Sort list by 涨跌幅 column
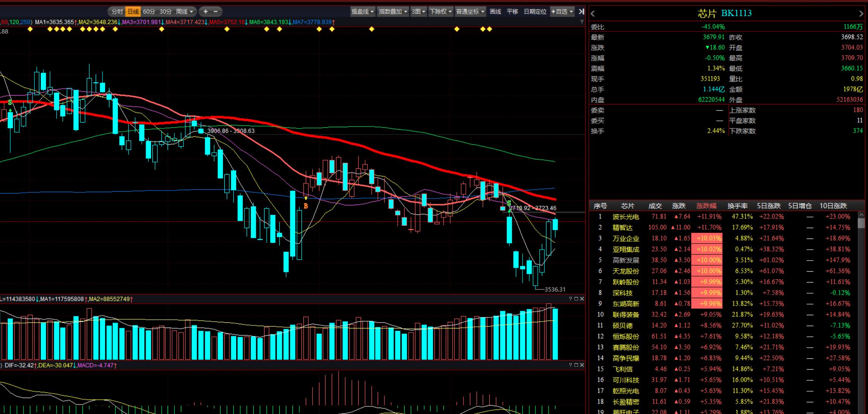 point(706,206)
